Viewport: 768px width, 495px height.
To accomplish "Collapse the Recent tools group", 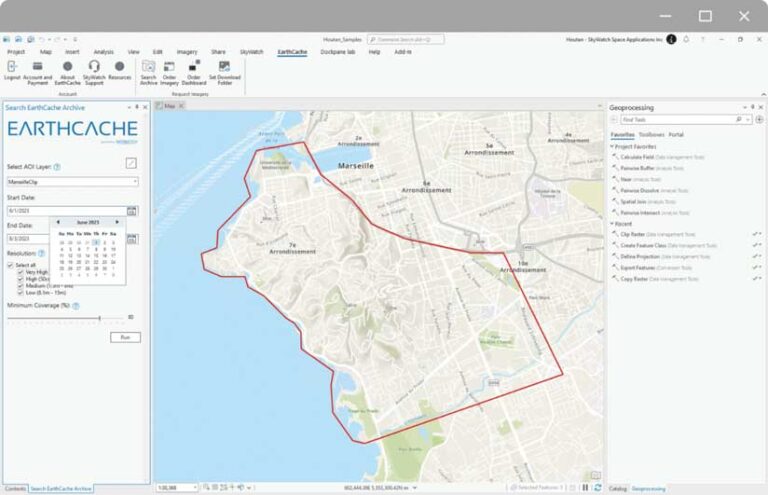I will [x=612, y=224].
